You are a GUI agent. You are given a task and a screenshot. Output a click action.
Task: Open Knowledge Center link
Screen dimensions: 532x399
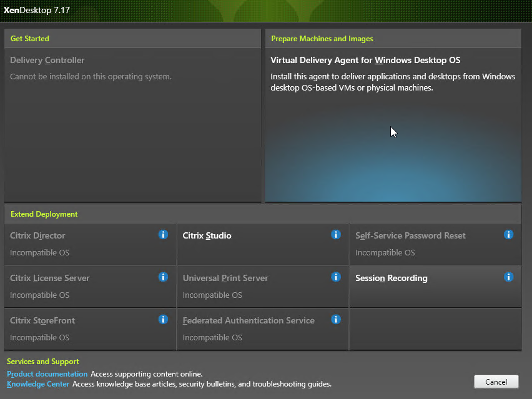(38, 384)
